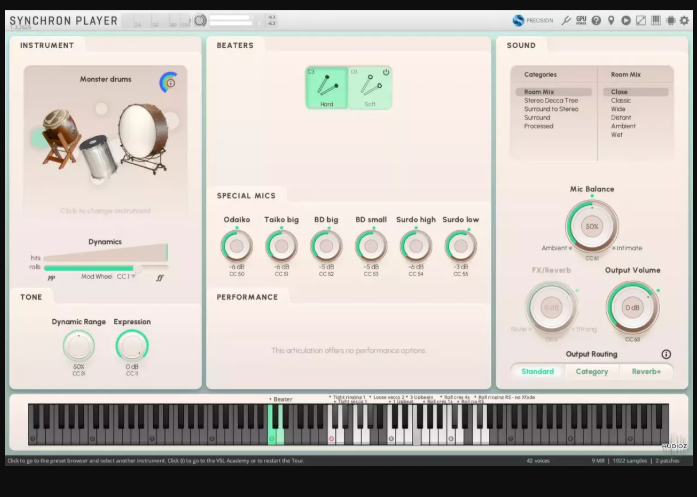Click the hits dynamics ramp
697x497 pixels.
pos(106,253)
